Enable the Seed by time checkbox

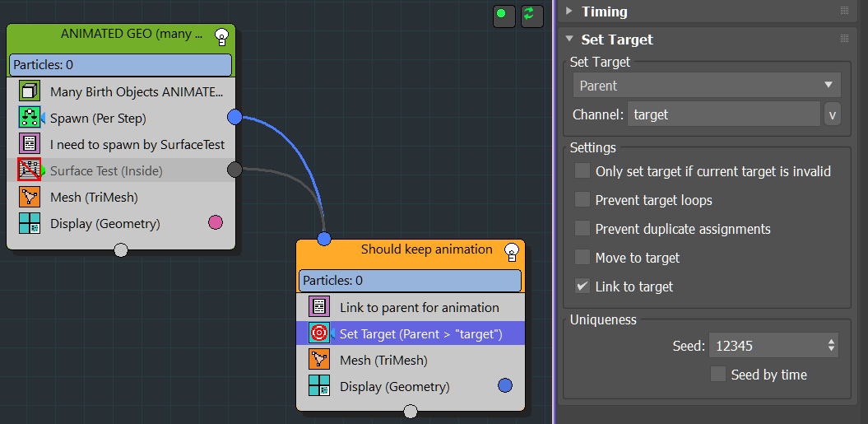717,375
